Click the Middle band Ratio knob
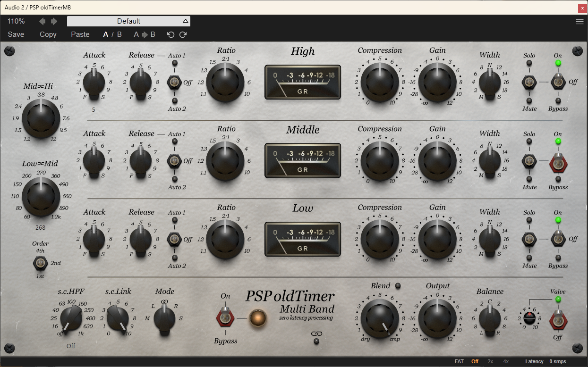This screenshot has width=588, height=367. [226, 161]
